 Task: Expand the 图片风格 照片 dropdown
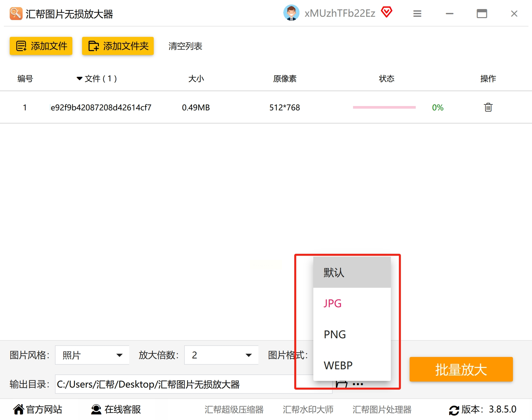pos(92,355)
